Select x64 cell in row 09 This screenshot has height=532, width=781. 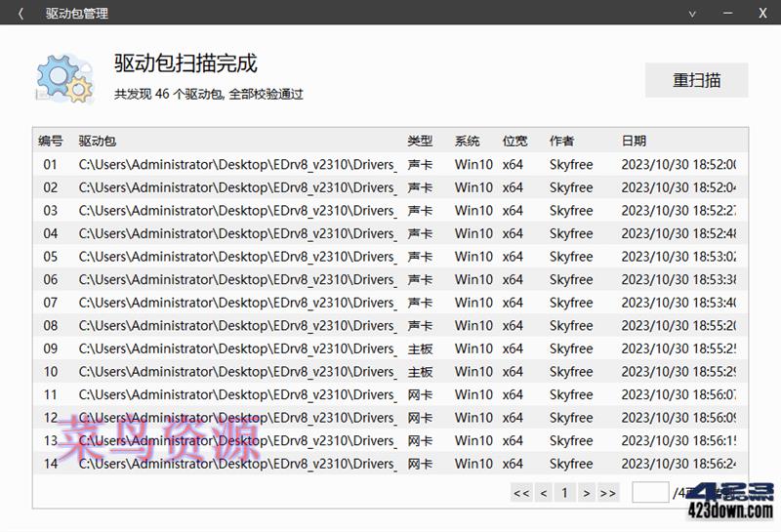(x=513, y=348)
